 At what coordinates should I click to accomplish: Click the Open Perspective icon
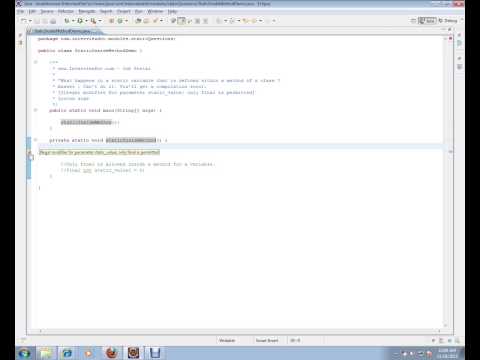[x=413, y=21]
